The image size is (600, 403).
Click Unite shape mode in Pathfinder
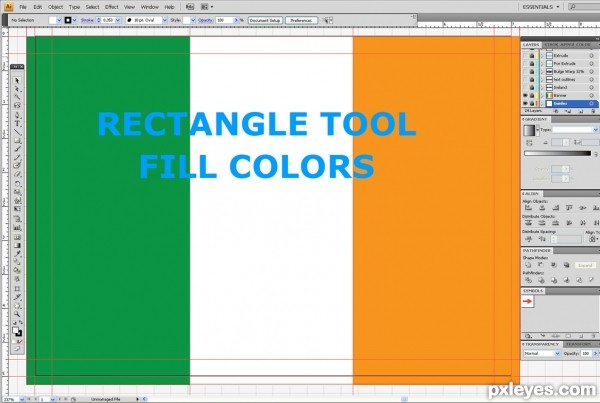tap(528, 265)
